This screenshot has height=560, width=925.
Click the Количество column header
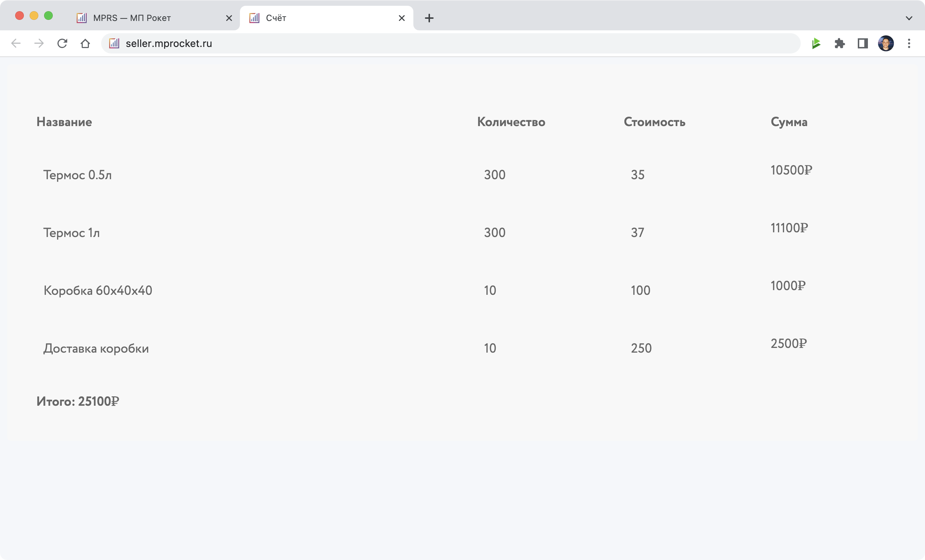click(511, 122)
